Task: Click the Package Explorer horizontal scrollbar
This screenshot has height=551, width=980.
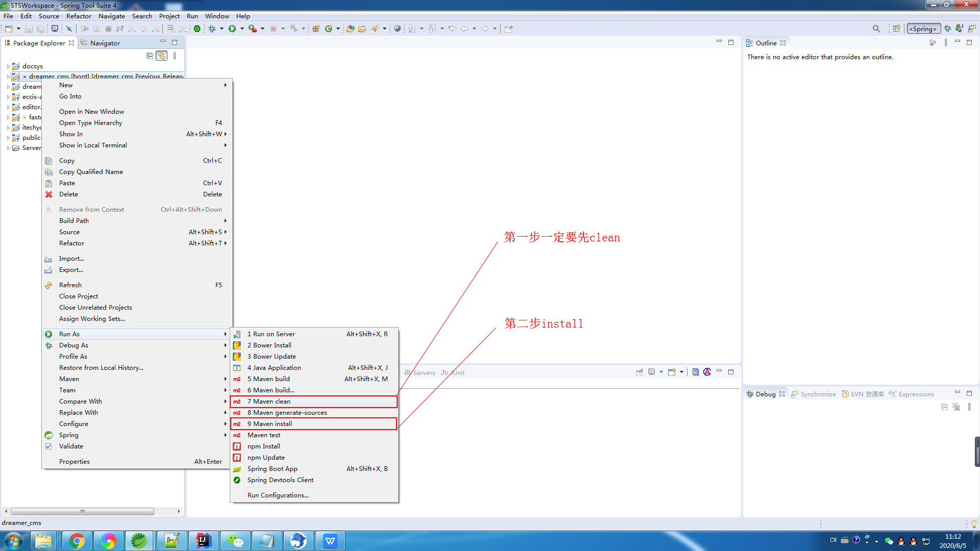Action: (82, 511)
